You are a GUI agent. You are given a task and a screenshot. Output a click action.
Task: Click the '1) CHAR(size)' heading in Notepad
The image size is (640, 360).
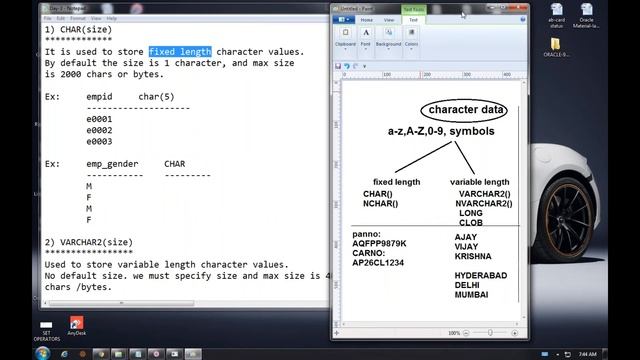click(78, 29)
